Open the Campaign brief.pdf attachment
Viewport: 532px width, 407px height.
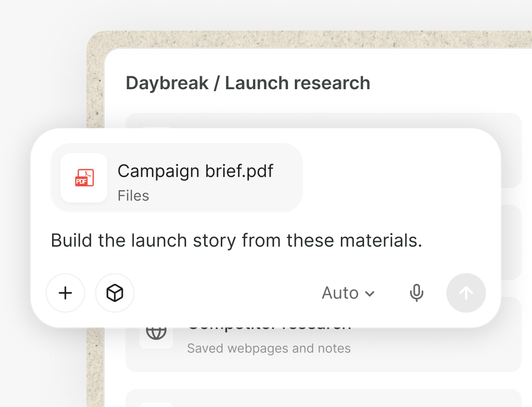176,177
